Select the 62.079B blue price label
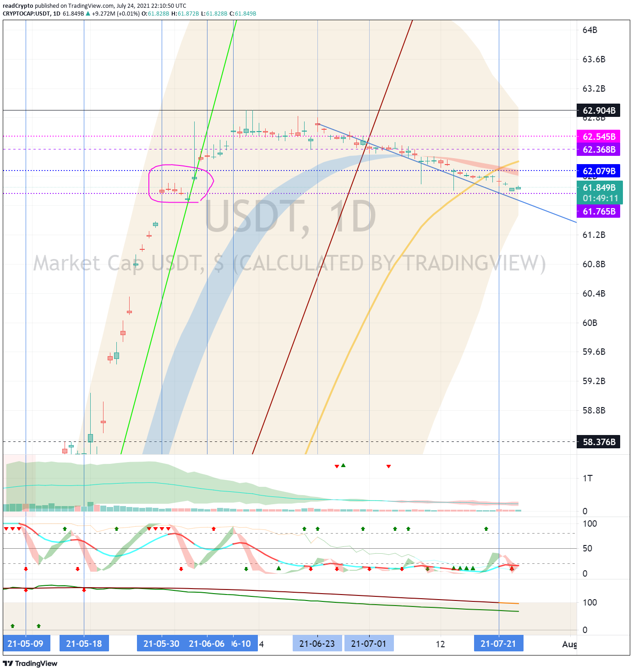 click(x=598, y=171)
